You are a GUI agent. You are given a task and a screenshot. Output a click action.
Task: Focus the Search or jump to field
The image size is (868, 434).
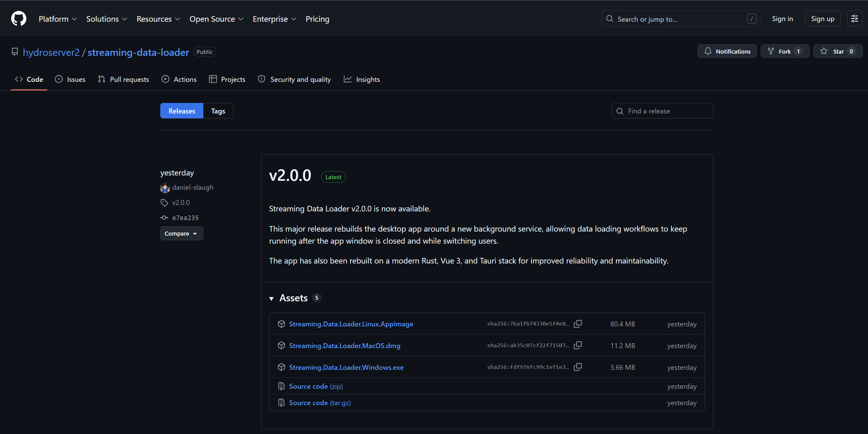point(681,19)
